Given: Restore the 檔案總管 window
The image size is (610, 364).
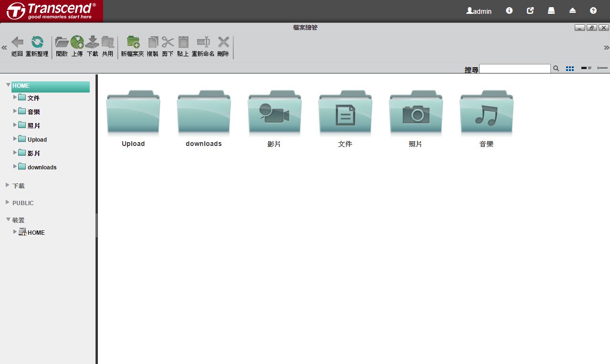Looking at the screenshot, I should coord(592,28).
